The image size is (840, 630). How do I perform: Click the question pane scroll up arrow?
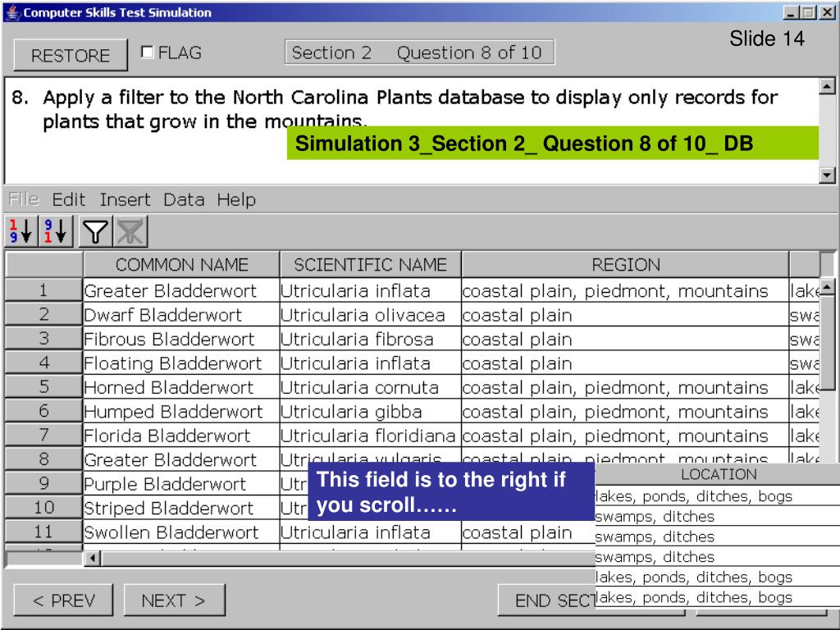click(x=827, y=85)
